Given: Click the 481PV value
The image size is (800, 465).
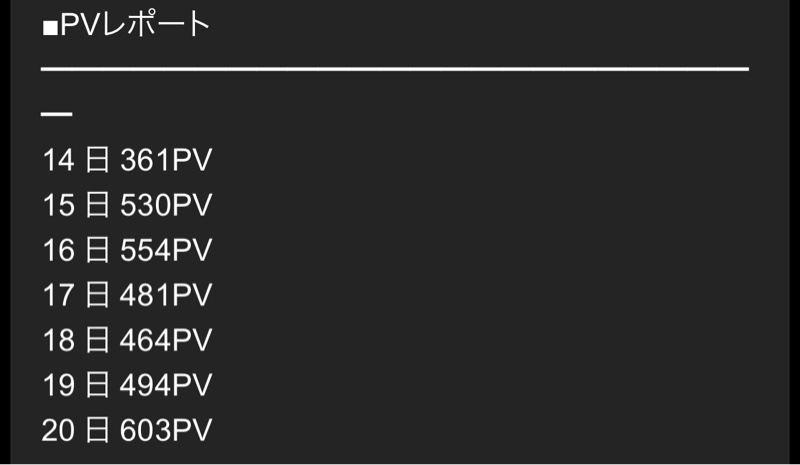Looking at the screenshot, I should (166, 295).
